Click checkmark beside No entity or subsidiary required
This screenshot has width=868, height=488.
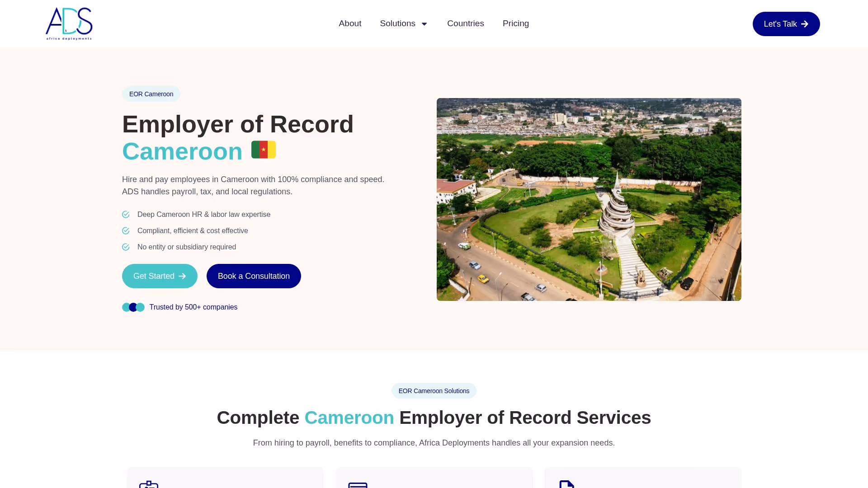(126, 247)
